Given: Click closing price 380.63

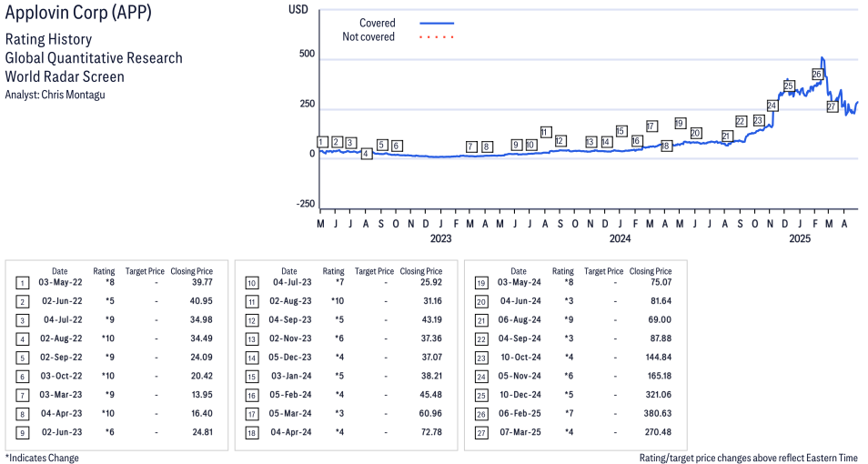Looking at the screenshot, I should point(658,414).
